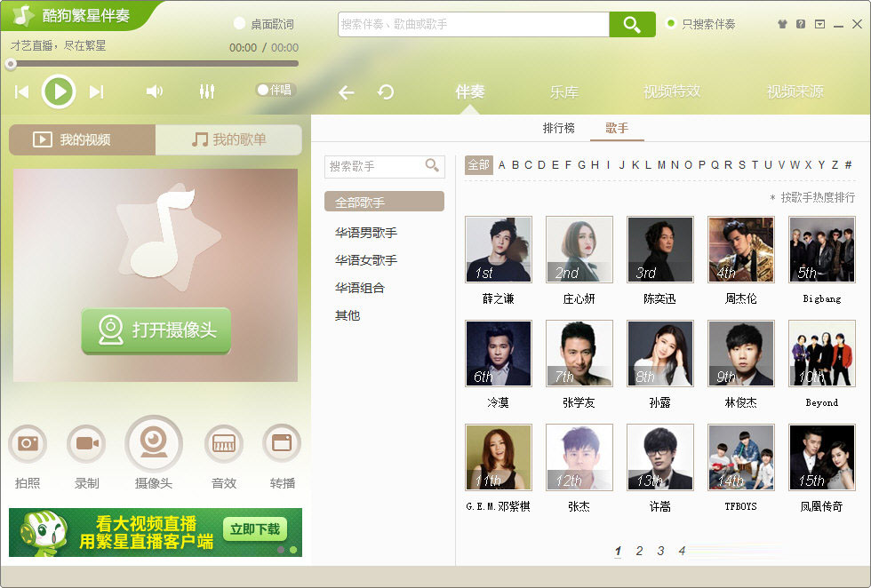This screenshot has width=871, height=588.
Task: Toggle 只搜索伴奏 search filter
Action: [x=701, y=24]
